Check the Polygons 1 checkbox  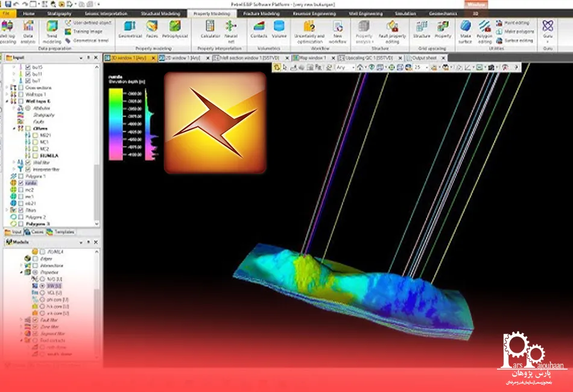pyautogui.click(x=21, y=176)
